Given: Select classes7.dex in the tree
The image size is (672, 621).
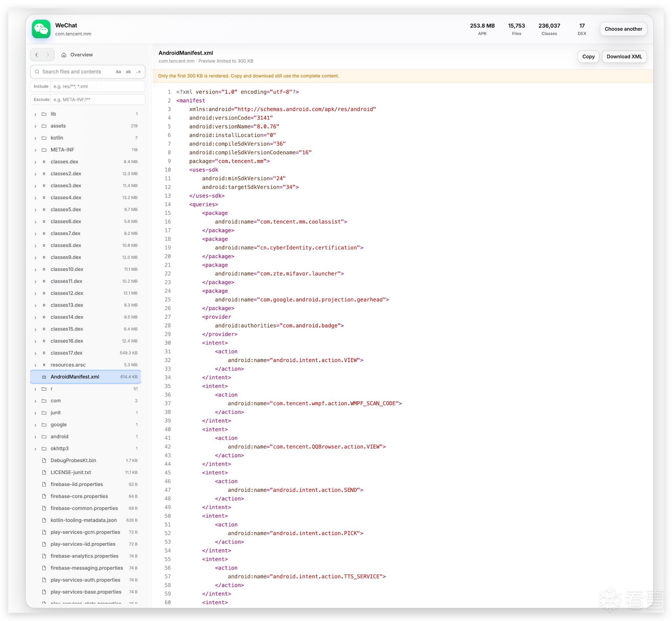Looking at the screenshot, I should click(86, 233).
